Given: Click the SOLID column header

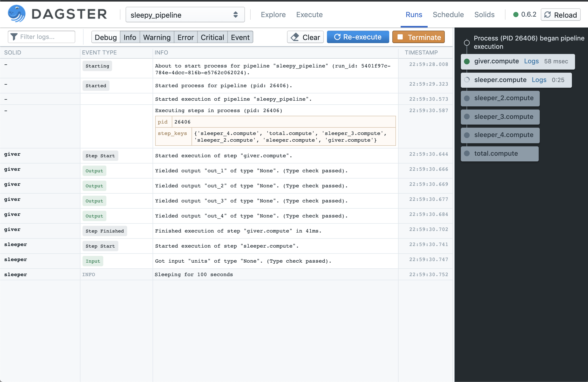Looking at the screenshot, I should click(12, 52).
